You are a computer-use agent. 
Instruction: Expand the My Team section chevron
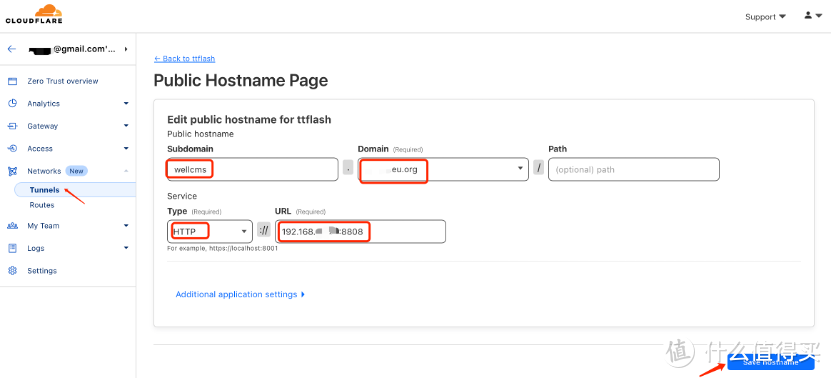pos(126,226)
